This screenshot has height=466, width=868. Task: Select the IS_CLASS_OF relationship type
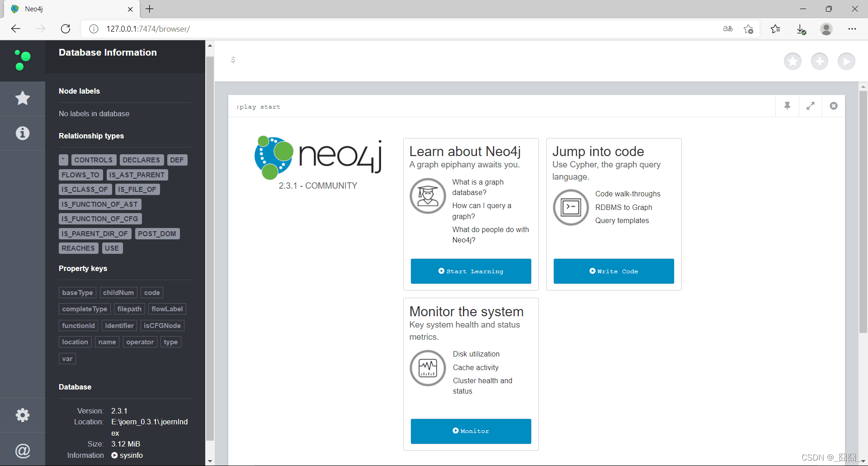click(85, 190)
